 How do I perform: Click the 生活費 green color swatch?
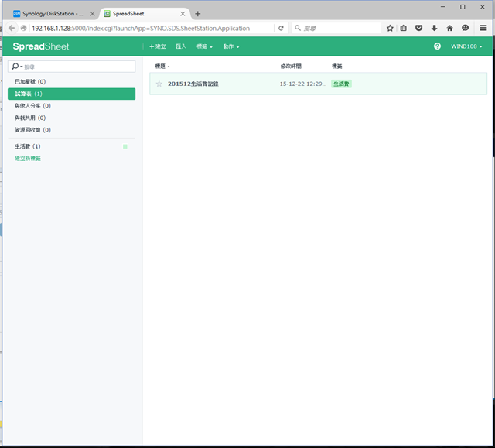[x=125, y=146]
